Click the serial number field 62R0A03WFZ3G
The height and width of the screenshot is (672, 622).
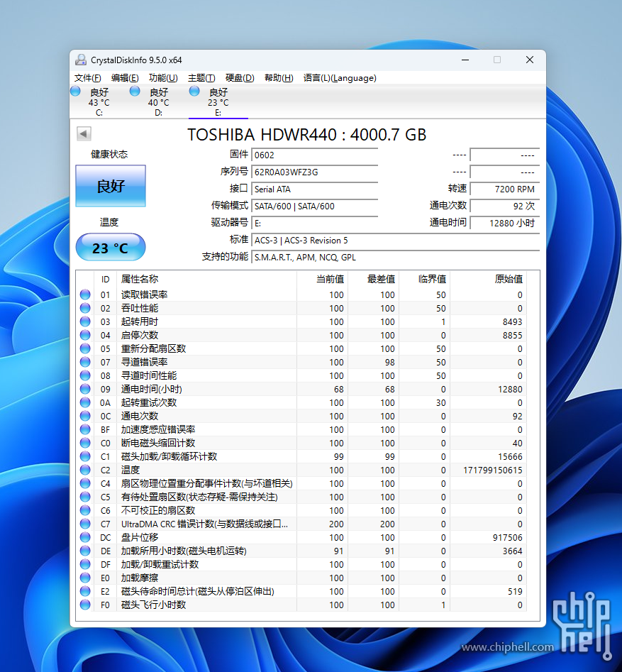(x=315, y=172)
